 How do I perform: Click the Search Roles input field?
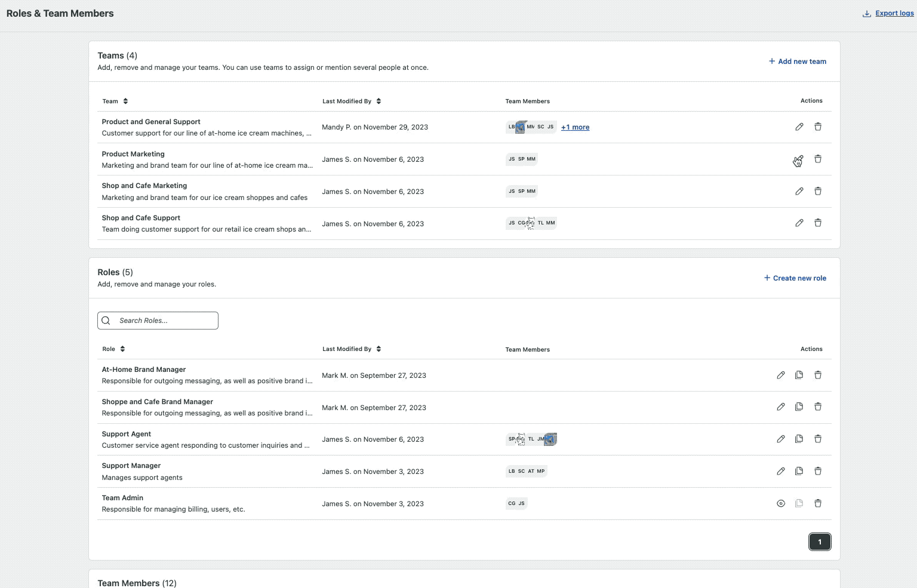tap(157, 321)
